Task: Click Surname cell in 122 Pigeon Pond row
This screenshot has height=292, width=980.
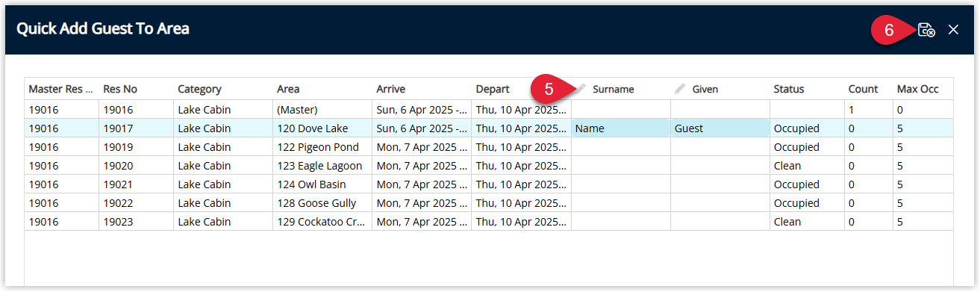Action: pos(621,147)
